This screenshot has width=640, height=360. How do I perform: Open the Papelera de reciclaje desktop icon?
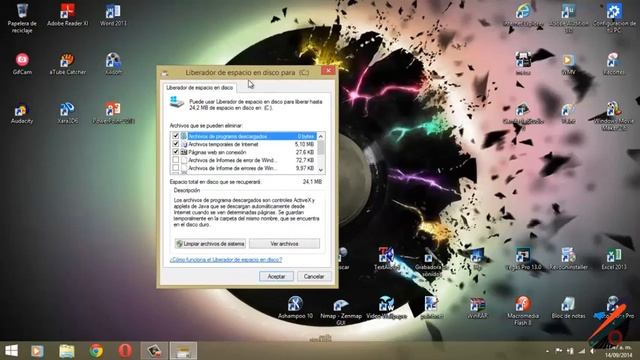point(22,18)
